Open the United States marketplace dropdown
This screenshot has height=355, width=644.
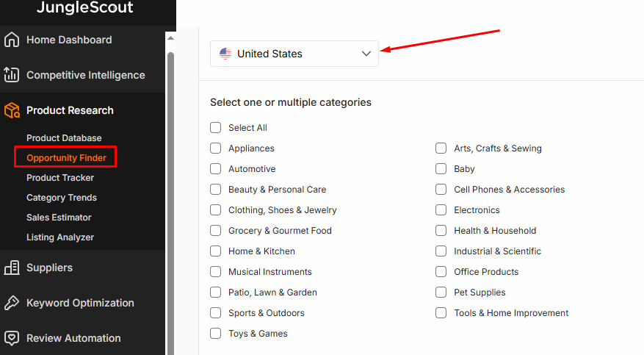(294, 54)
